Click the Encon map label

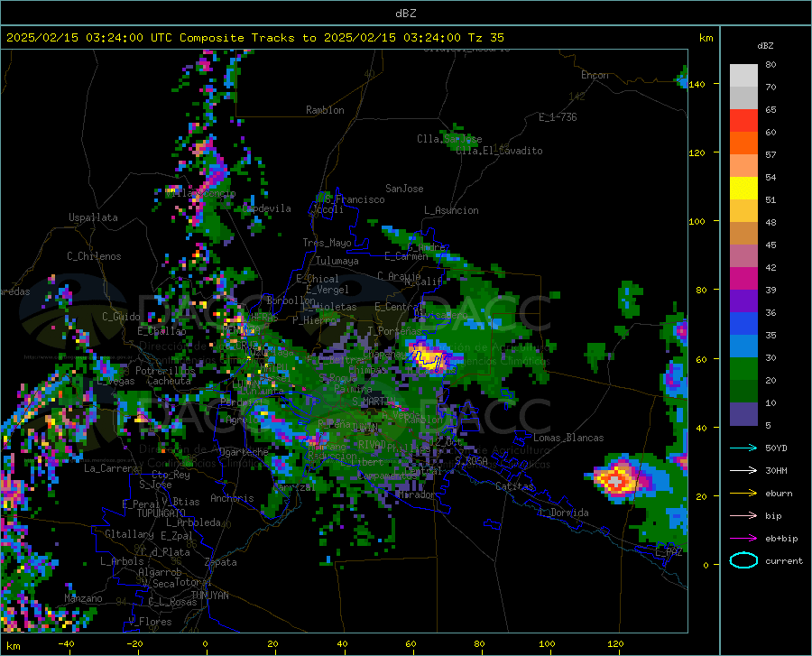[595, 75]
